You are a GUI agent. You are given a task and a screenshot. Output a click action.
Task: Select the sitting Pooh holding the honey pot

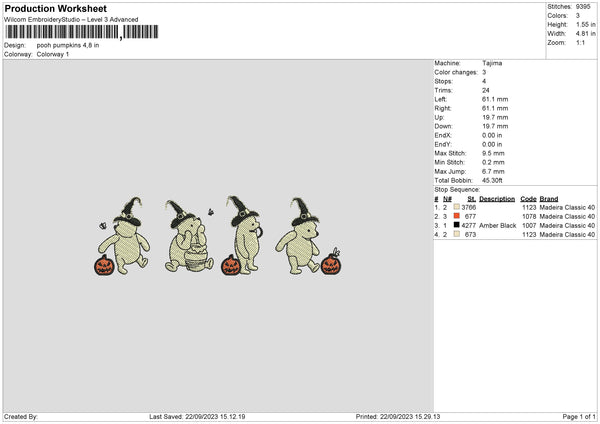(x=188, y=236)
